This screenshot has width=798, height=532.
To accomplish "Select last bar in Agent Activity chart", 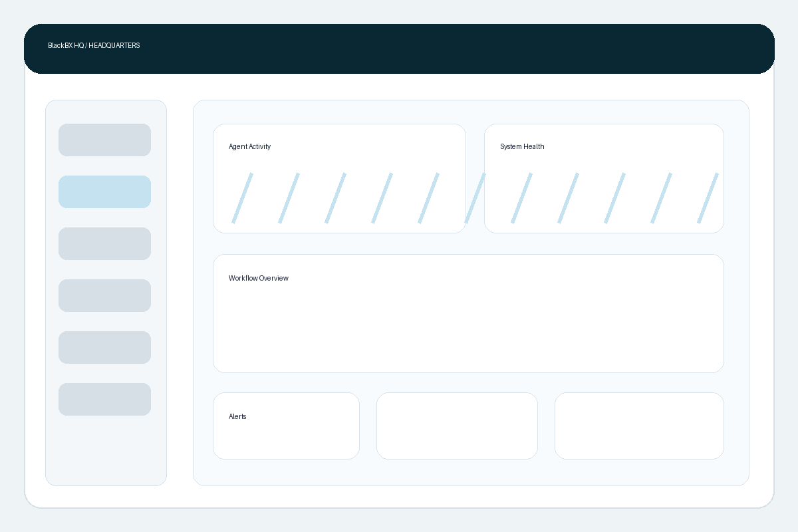I will click(x=428, y=198).
